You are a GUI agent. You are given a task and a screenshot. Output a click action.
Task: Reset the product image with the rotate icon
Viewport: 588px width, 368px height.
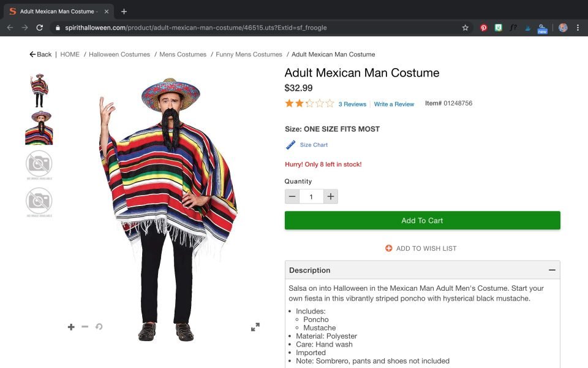[x=99, y=327]
